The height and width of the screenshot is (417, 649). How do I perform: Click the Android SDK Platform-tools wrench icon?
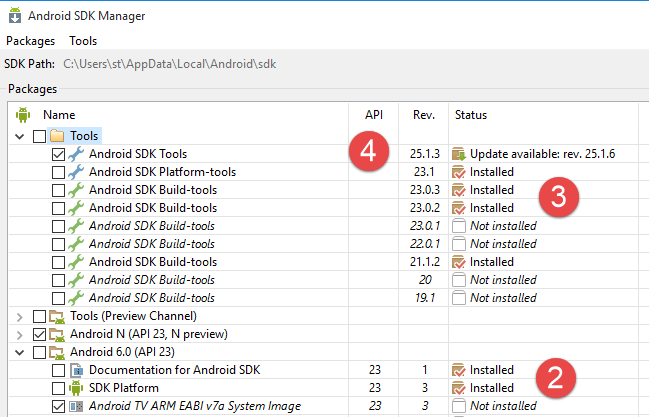(x=76, y=172)
